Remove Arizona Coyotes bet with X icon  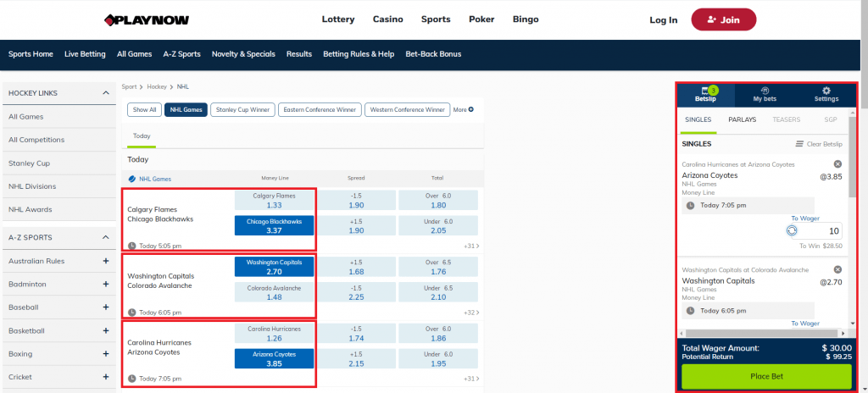click(837, 164)
